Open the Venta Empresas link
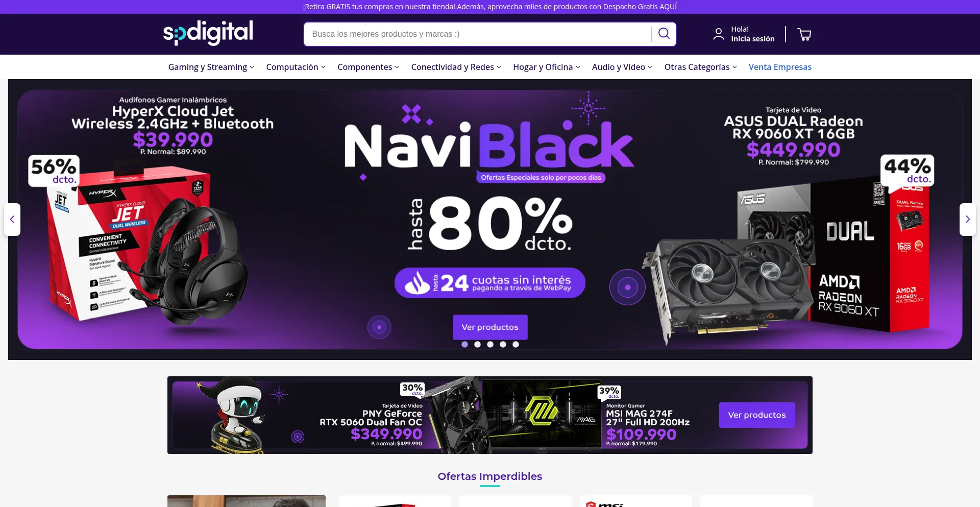 coord(780,67)
